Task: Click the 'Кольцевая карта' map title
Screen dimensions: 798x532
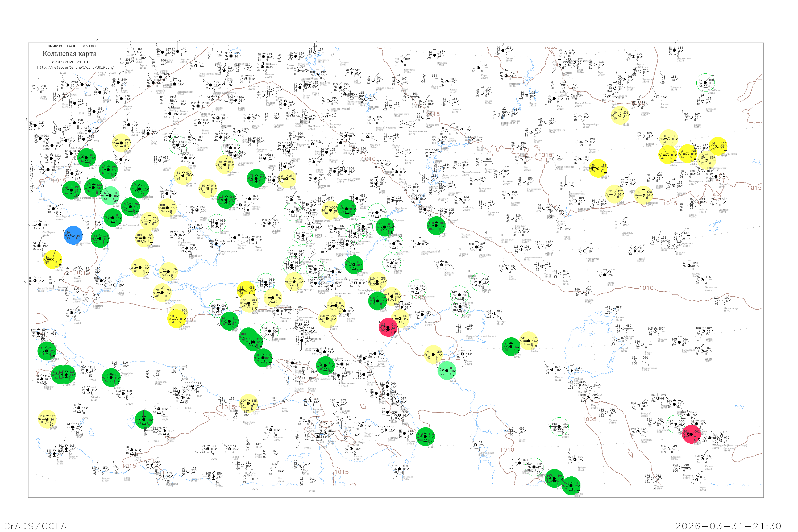Action: tap(69, 54)
